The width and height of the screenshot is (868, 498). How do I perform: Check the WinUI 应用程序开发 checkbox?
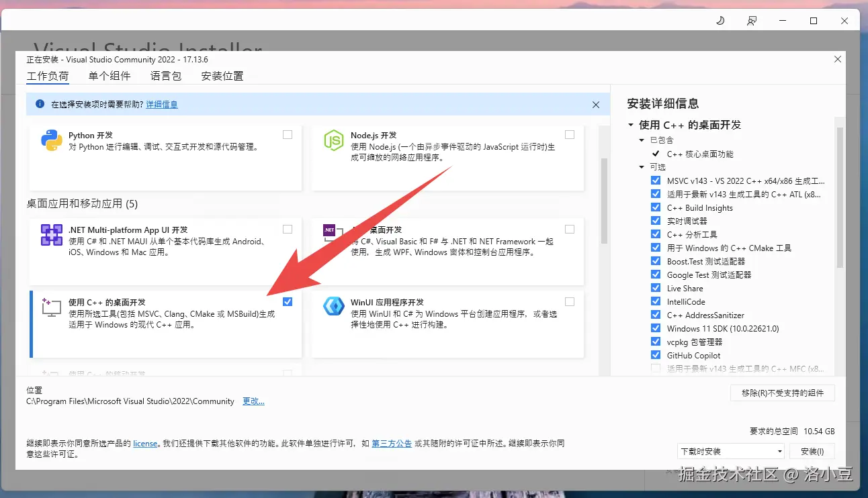tap(570, 301)
